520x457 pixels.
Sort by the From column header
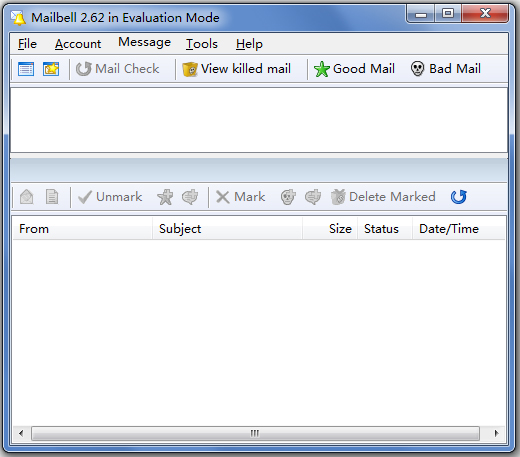(82, 229)
